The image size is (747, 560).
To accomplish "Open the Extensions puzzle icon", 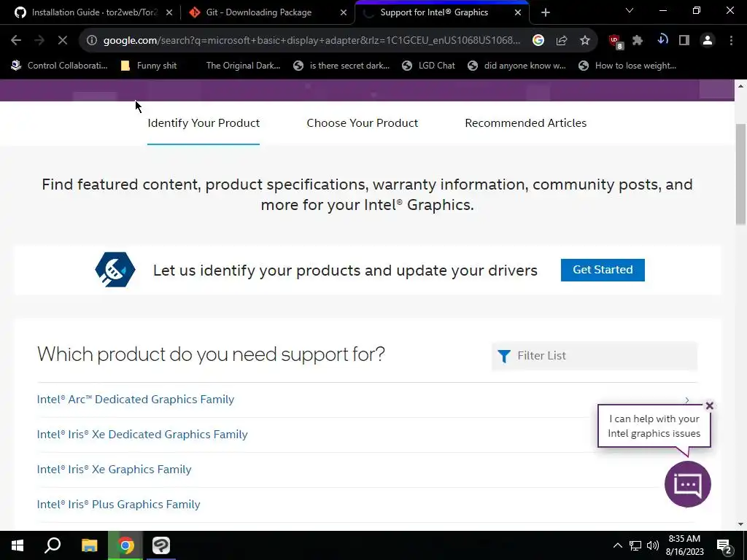I will pos(638,41).
